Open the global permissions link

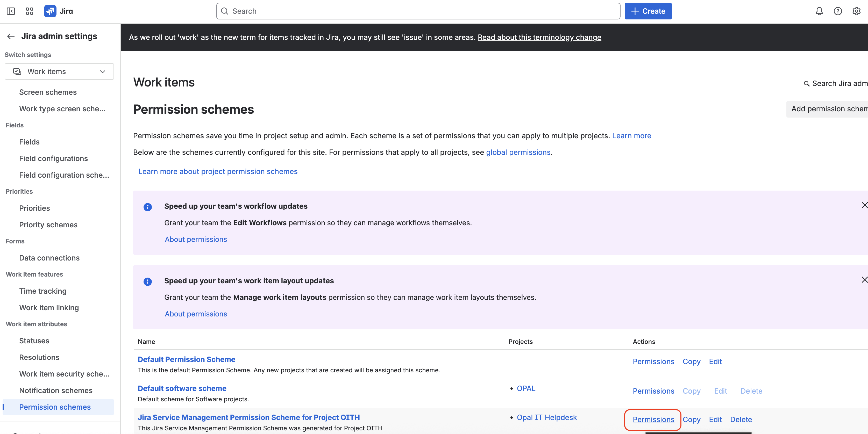click(518, 152)
